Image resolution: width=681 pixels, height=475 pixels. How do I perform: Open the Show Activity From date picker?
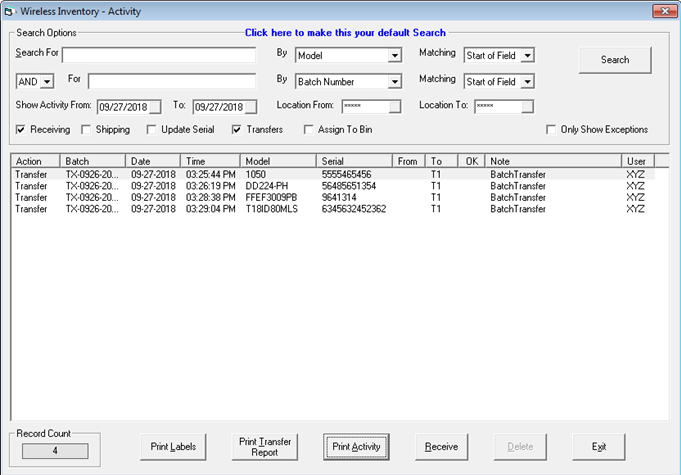155,107
